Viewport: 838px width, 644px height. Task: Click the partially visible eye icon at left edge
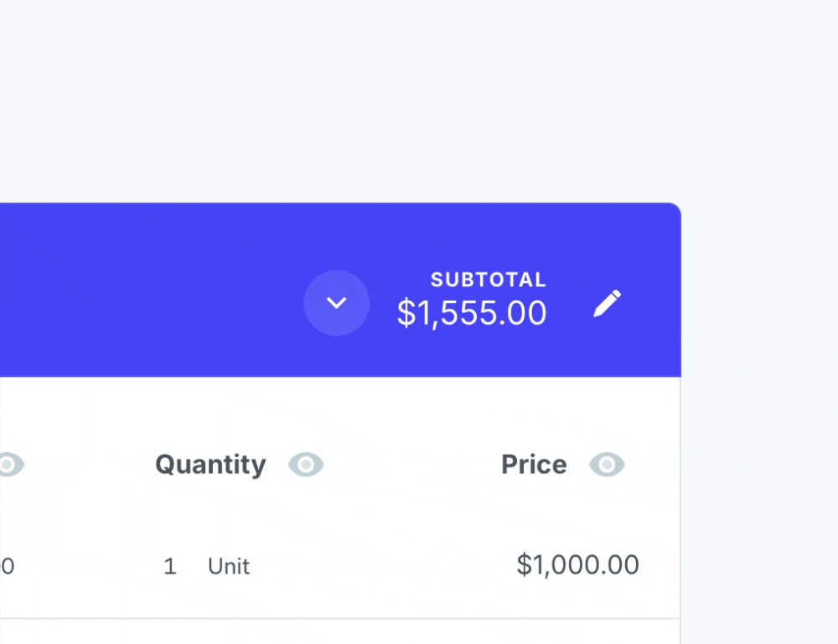[x=9, y=464]
